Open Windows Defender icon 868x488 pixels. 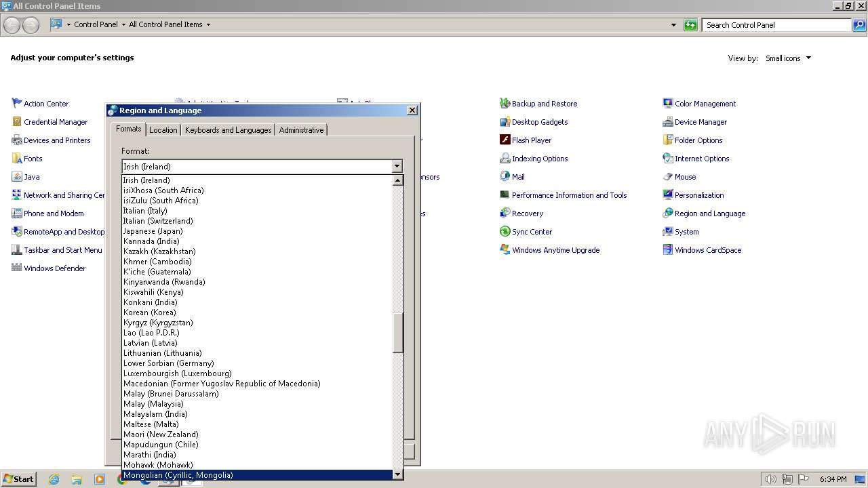[17, 268]
